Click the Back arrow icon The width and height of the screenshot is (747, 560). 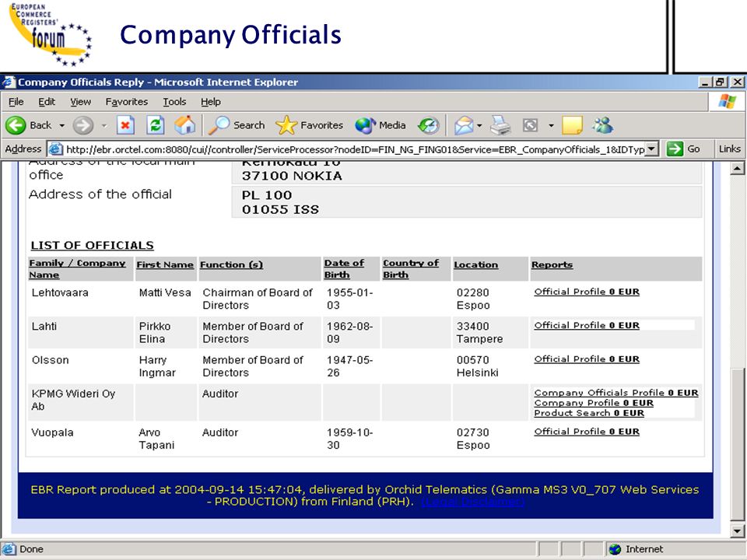pyautogui.click(x=16, y=125)
